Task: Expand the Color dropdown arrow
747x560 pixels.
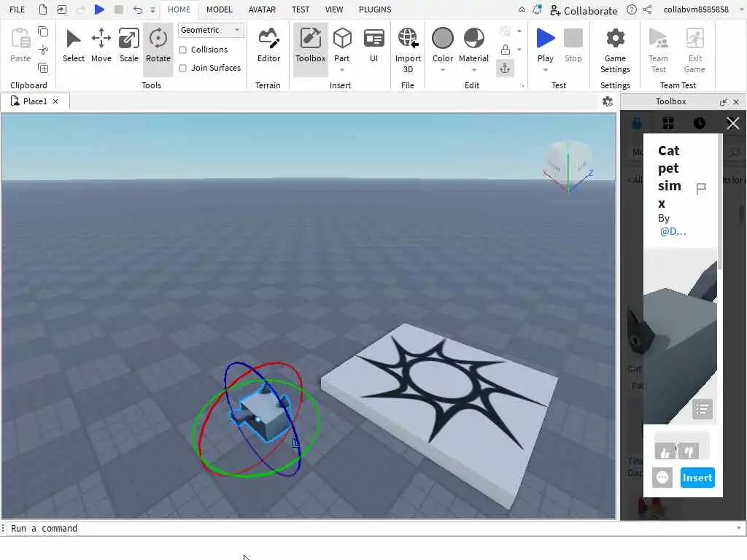Action: coord(443,70)
